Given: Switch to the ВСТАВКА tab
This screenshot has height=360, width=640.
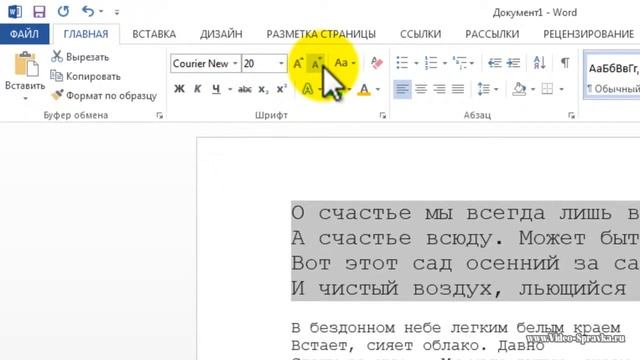Looking at the screenshot, I should (154, 34).
